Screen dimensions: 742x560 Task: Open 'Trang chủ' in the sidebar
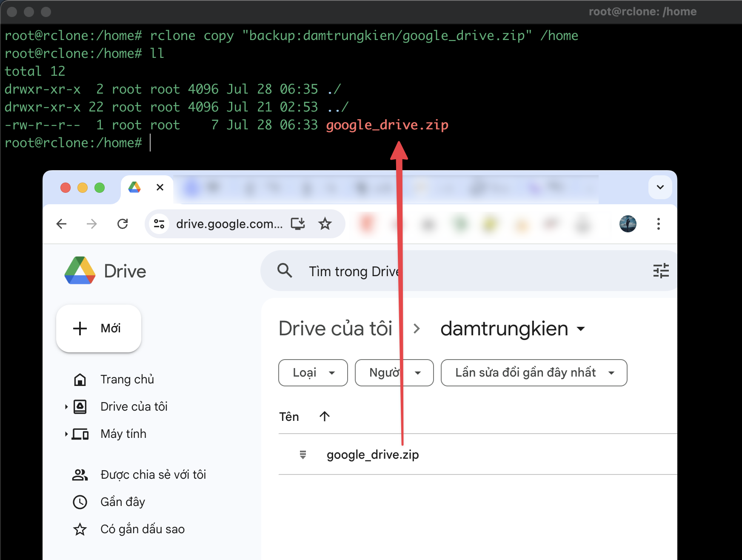tap(127, 380)
